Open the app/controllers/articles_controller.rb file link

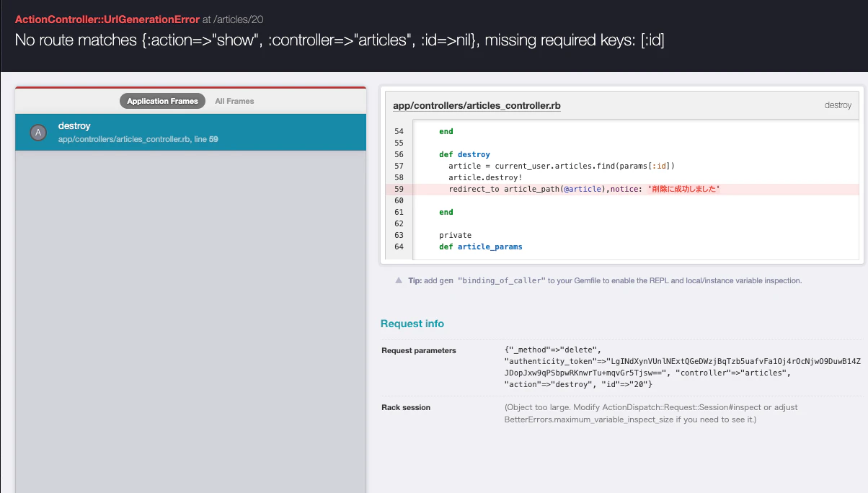pyautogui.click(x=477, y=106)
